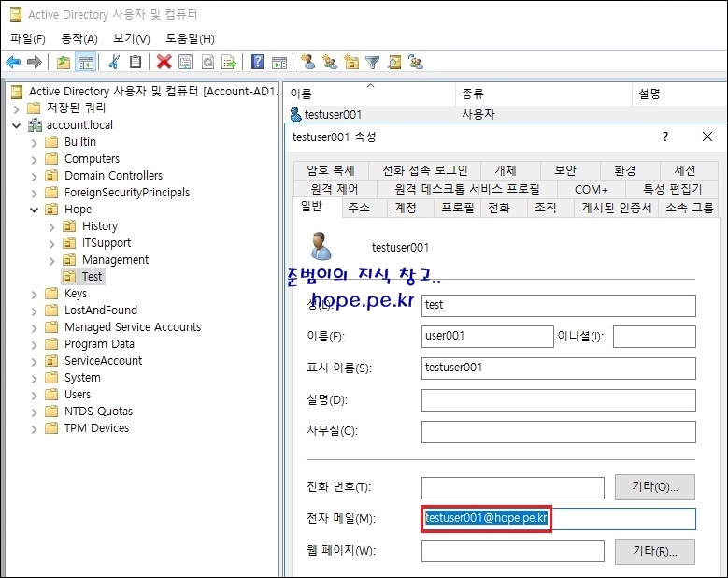
Task: Click the ? help button in properties dialog
Action: tap(664, 137)
